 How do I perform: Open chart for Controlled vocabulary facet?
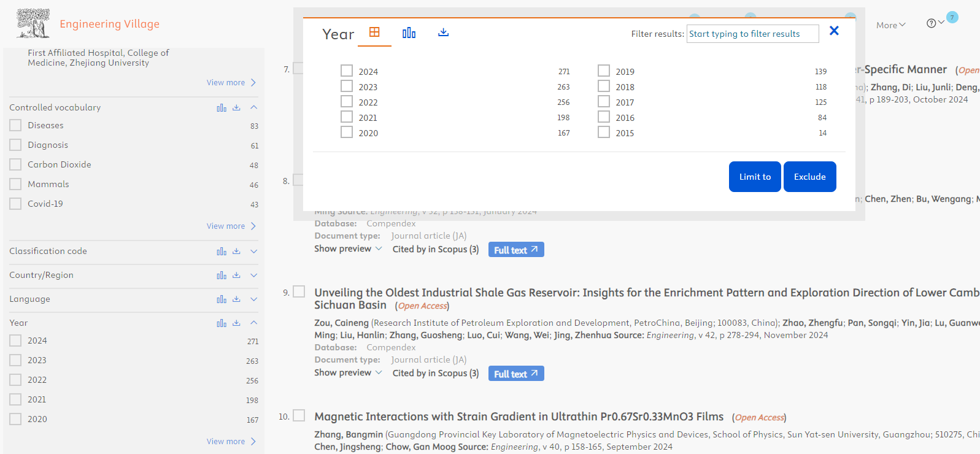click(222, 108)
